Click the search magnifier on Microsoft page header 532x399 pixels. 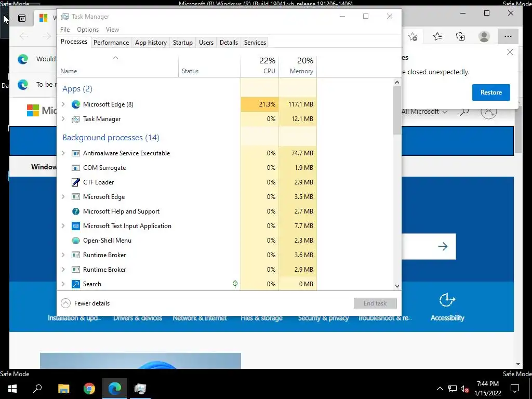[464, 111]
